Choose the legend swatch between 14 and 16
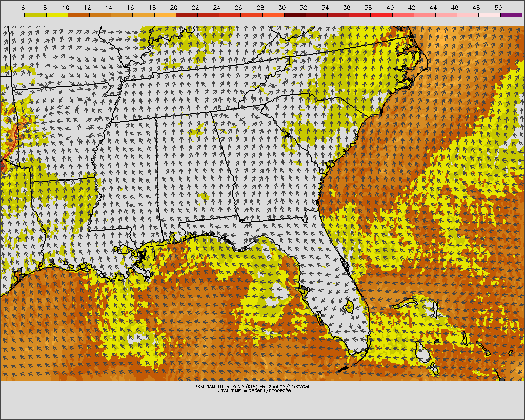The image size is (525, 420). (x=122, y=15)
